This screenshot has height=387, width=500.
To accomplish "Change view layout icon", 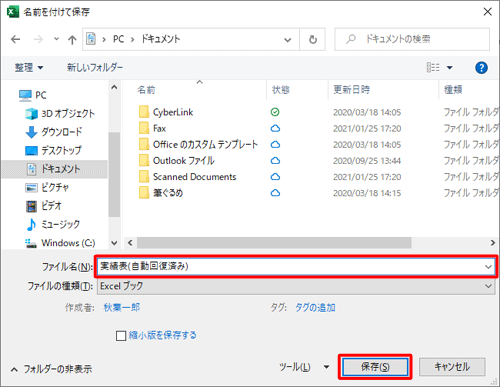I will [433, 68].
